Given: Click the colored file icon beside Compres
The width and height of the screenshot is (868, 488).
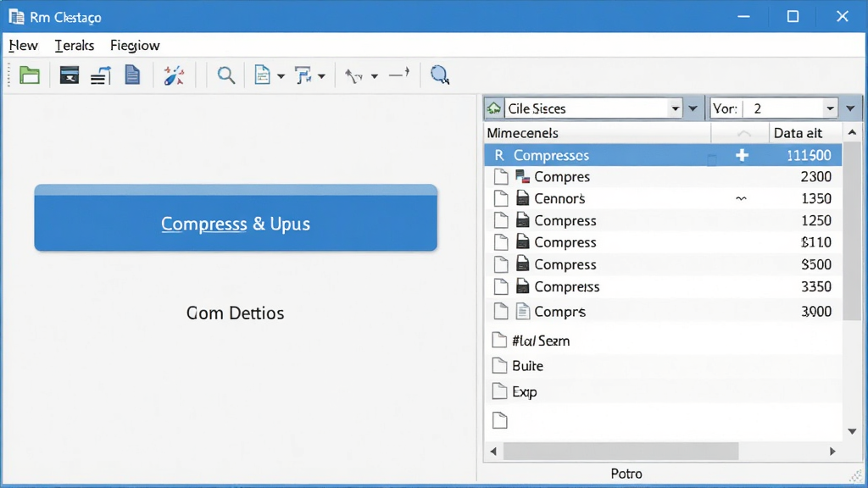Looking at the screenshot, I should [x=522, y=176].
